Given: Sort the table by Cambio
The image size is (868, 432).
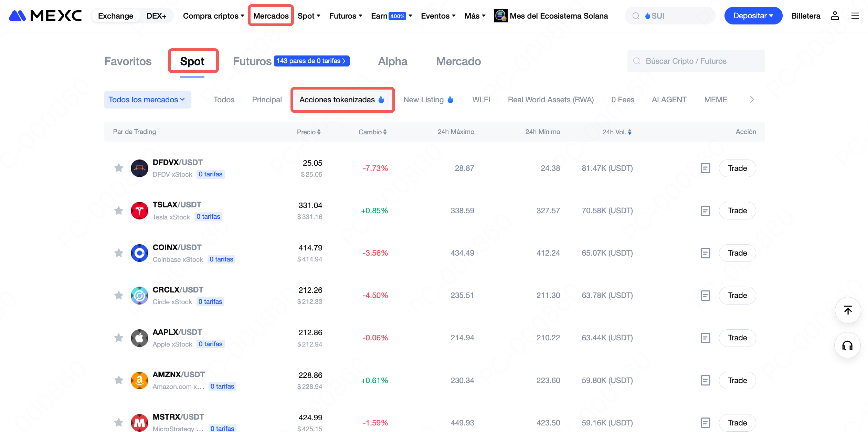Looking at the screenshot, I should [373, 132].
